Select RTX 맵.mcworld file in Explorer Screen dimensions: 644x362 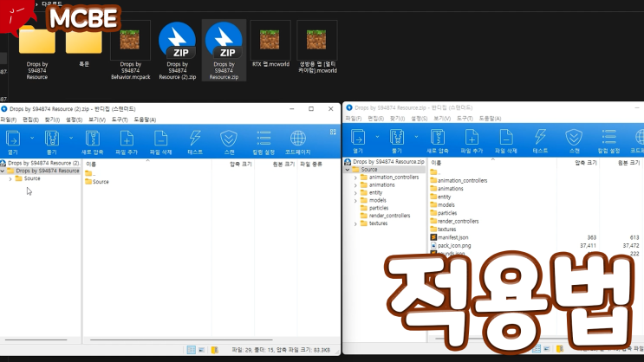pyautogui.click(x=270, y=44)
